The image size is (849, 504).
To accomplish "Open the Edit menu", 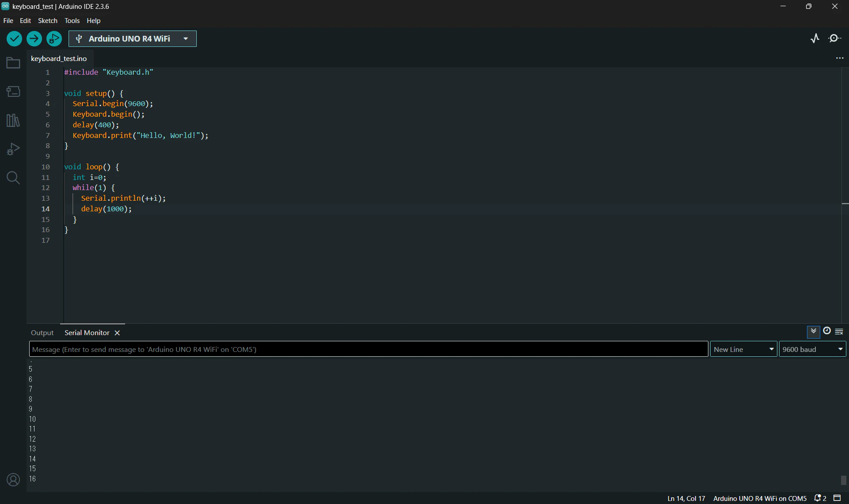I will 25,21.
